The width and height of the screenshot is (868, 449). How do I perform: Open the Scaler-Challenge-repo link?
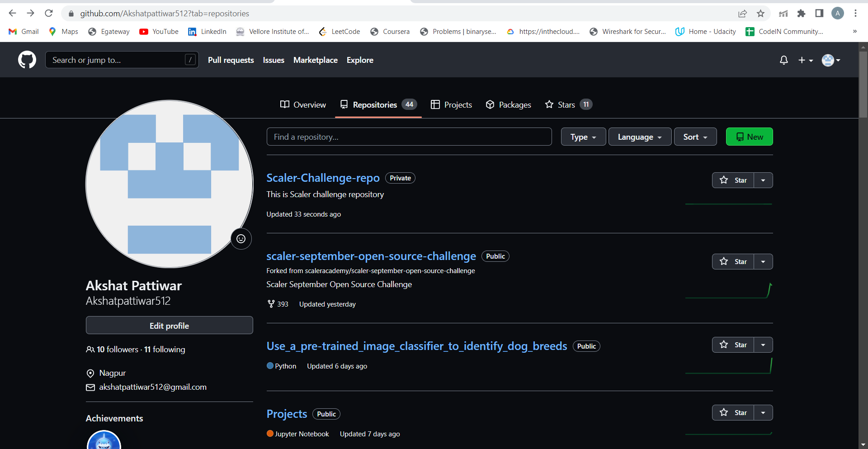click(323, 178)
